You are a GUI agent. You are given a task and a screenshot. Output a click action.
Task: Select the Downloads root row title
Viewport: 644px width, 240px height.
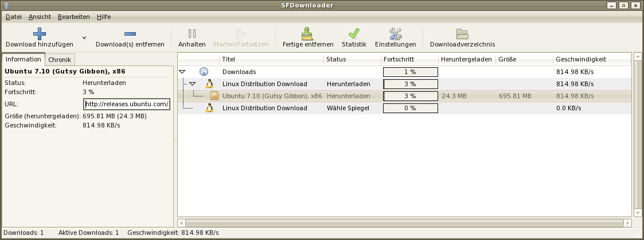tap(239, 72)
